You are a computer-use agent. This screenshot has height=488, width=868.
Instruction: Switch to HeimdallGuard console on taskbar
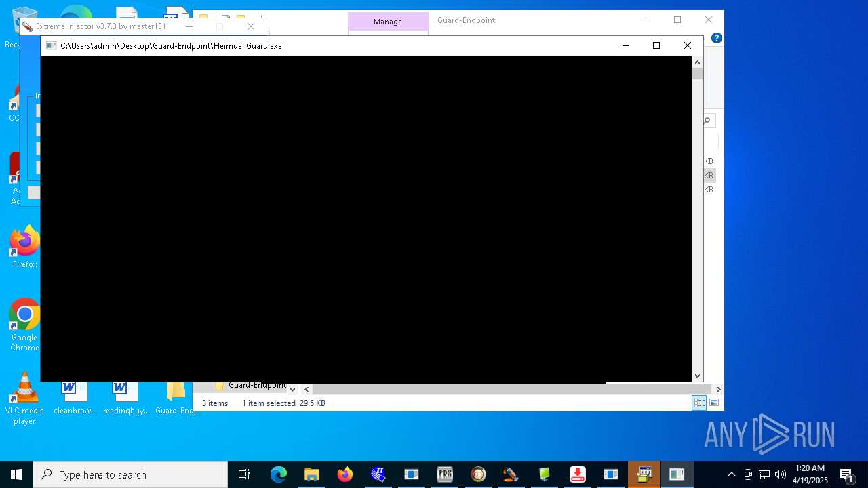point(677,474)
